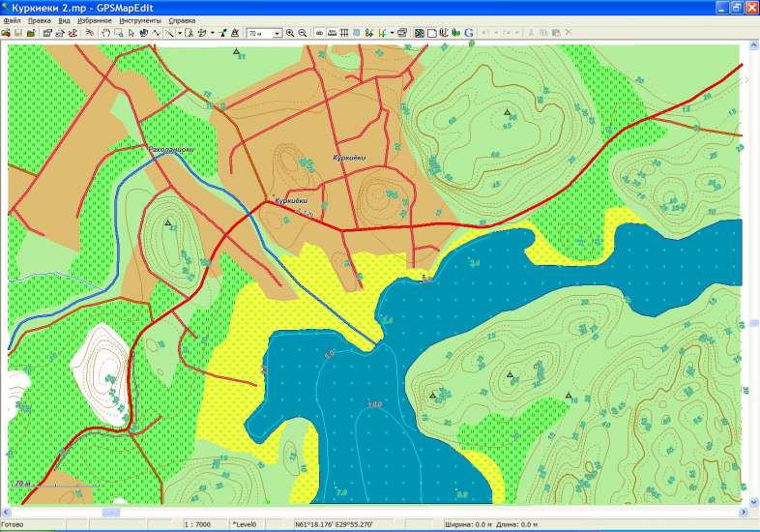Open the Файл menu
The image size is (760, 532).
13,19
